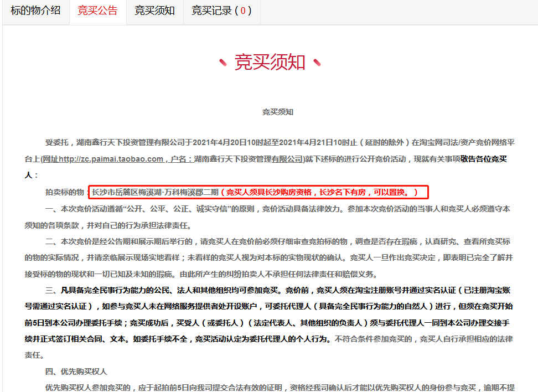Click the line starting 受委托，湖南鑫行天下
The height and width of the screenshot is (392, 538).
click(280, 142)
